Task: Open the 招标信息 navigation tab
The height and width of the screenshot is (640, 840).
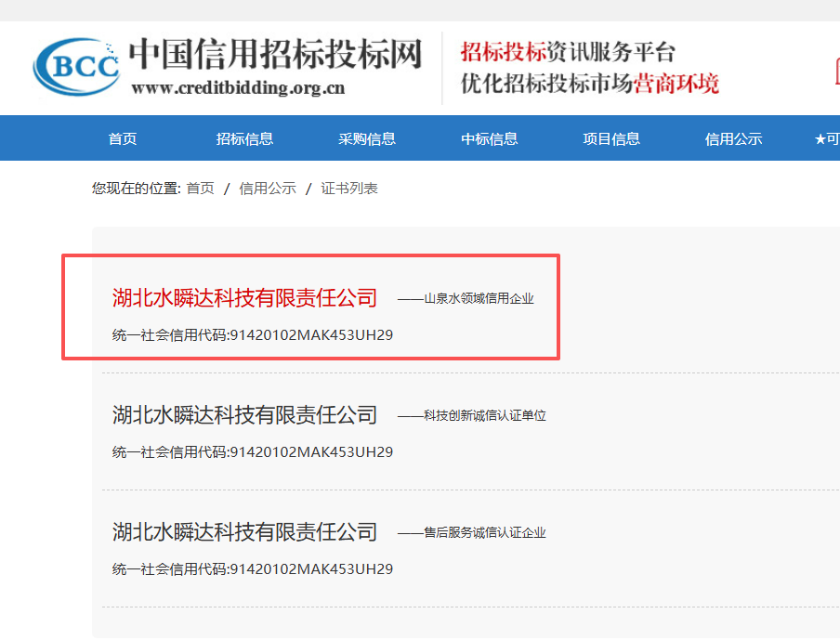Action: [x=244, y=138]
